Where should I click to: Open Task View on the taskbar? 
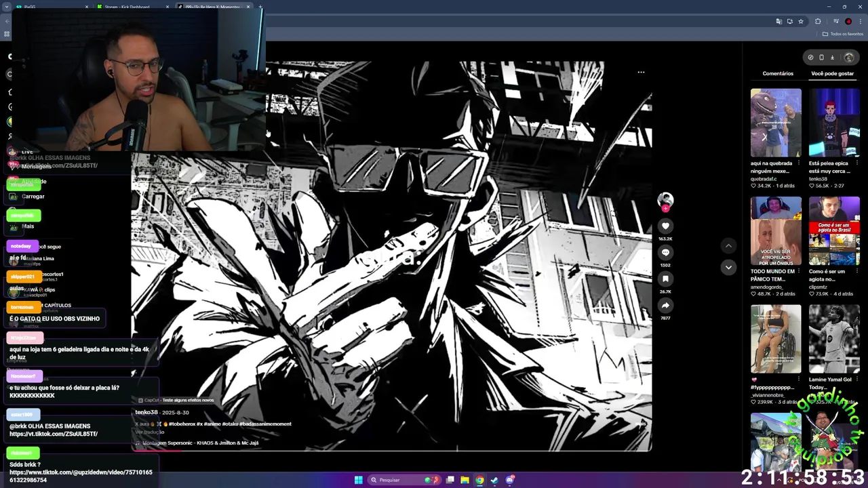click(450, 480)
